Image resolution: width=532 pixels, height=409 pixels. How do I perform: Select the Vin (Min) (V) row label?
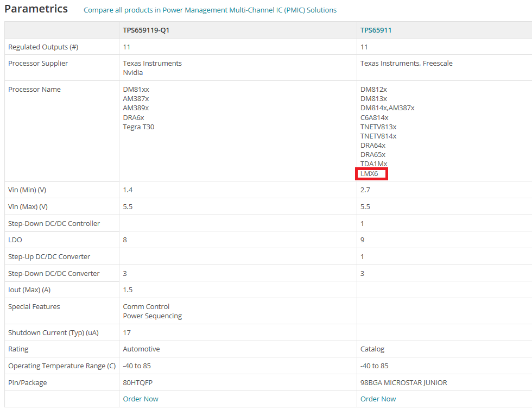pos(27,190)
